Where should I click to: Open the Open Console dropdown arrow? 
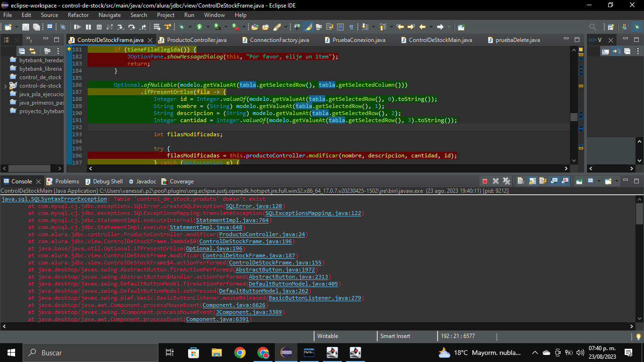pyautogui.click(x=617, y=181)
